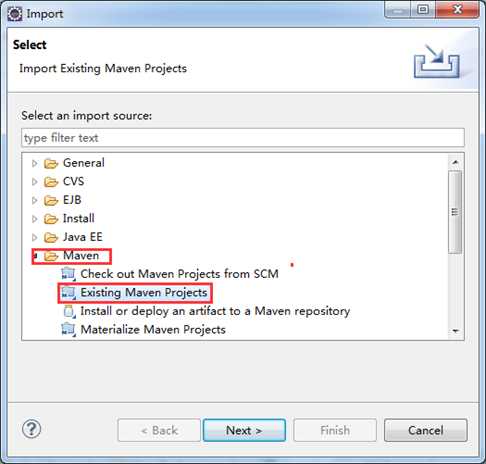The image size is (486, 464).
Task: Collapse the Maven tree node
Action: (36, 256)
